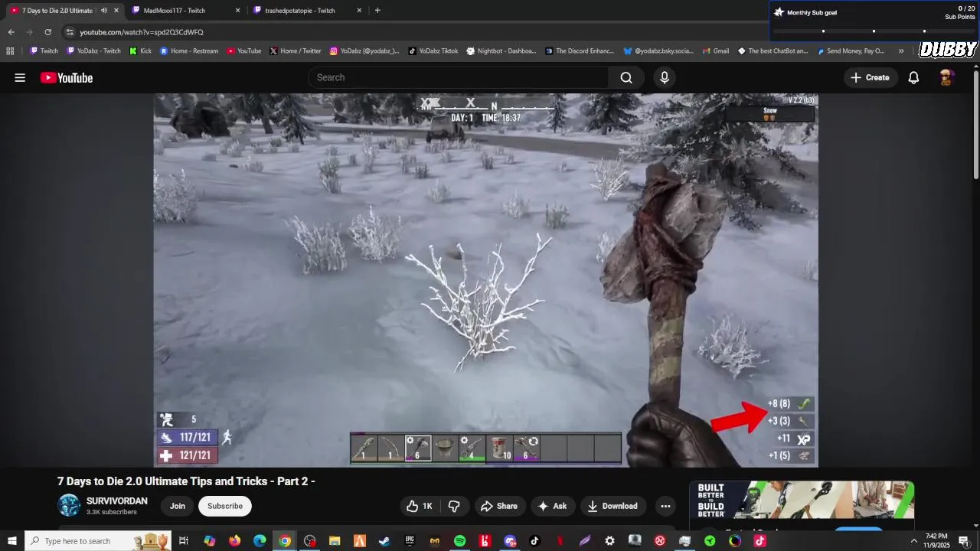Open the Create menu

[870, 77]
